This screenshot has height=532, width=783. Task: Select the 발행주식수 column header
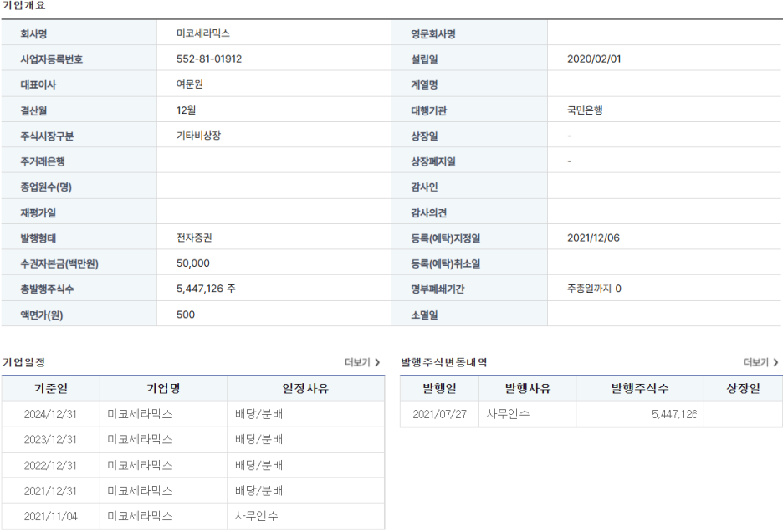tap(640, 388)
